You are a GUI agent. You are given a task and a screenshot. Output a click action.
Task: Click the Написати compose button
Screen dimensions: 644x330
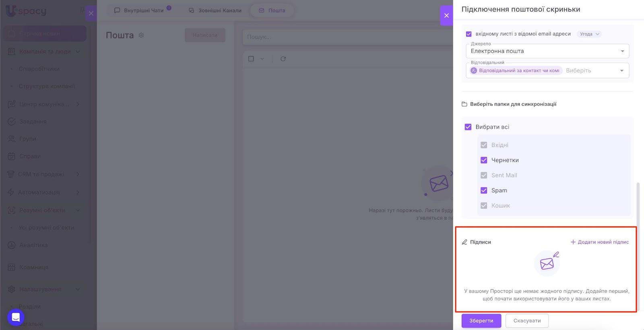205,35
